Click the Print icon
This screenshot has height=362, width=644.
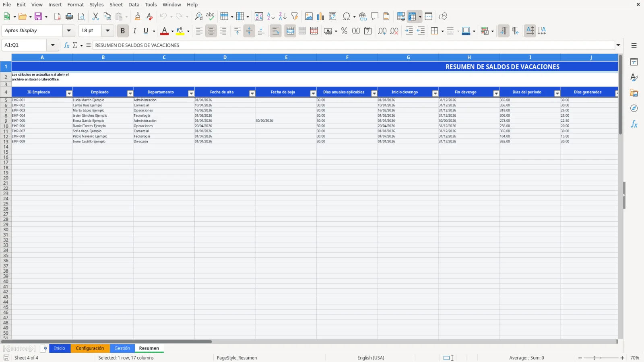click(69, 16)
